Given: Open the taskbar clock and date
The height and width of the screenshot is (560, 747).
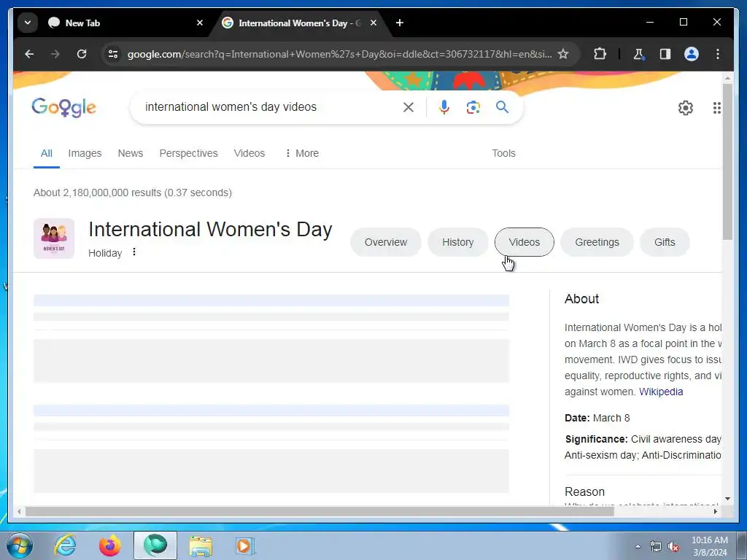Looking at the screenshot, I should point(710,546).
